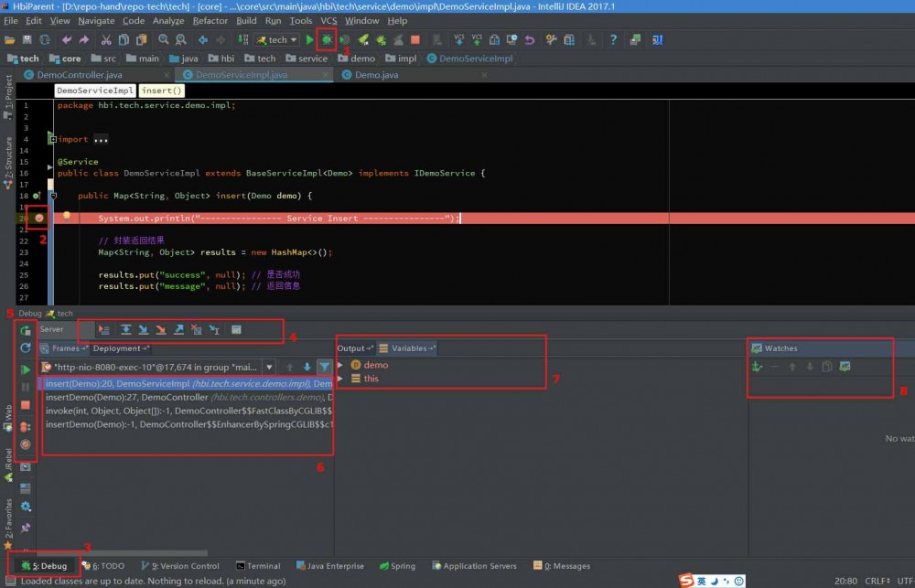Switch to the DemoController.java tab
Image resolution: width=915 pixels, height=588 pixels.
click(x=79, y=75)
